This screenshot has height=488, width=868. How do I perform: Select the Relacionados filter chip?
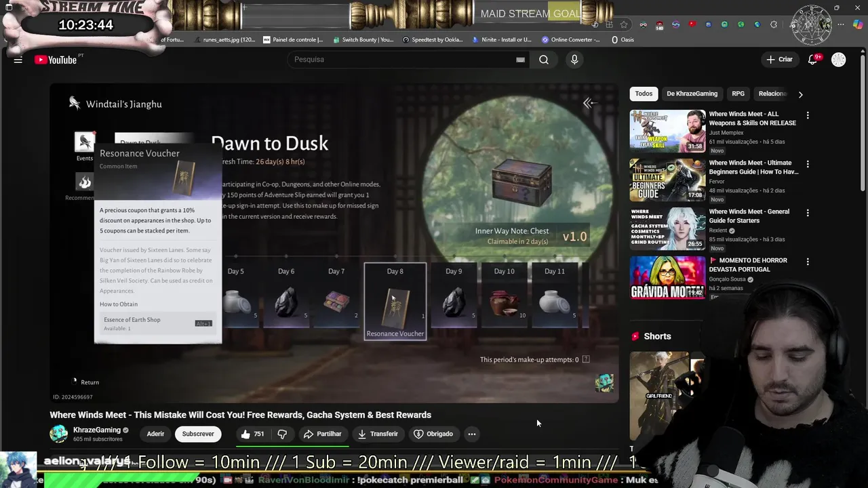pyautogui.click(x=772, y=94)
